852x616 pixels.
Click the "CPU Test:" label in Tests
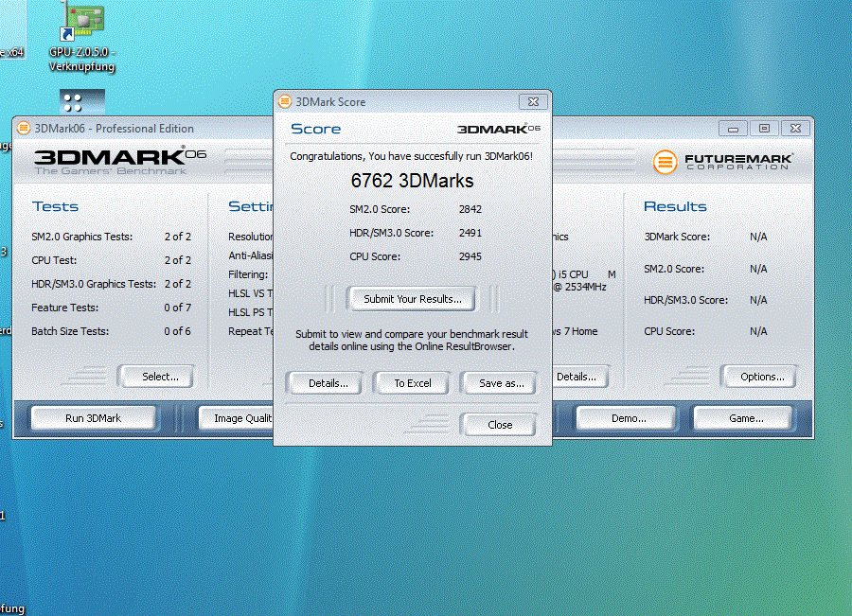click(x=54, y=260)
